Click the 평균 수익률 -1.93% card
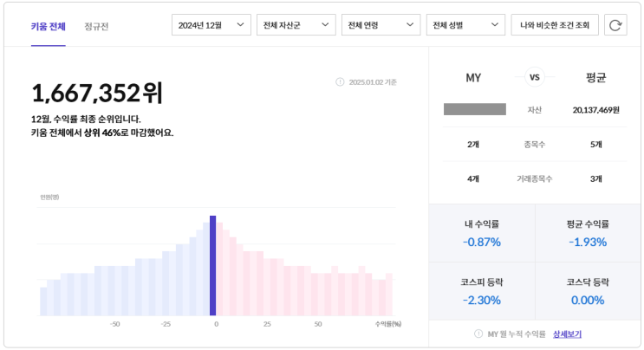Viewport: 644px width, 350px height. [589, 233]
